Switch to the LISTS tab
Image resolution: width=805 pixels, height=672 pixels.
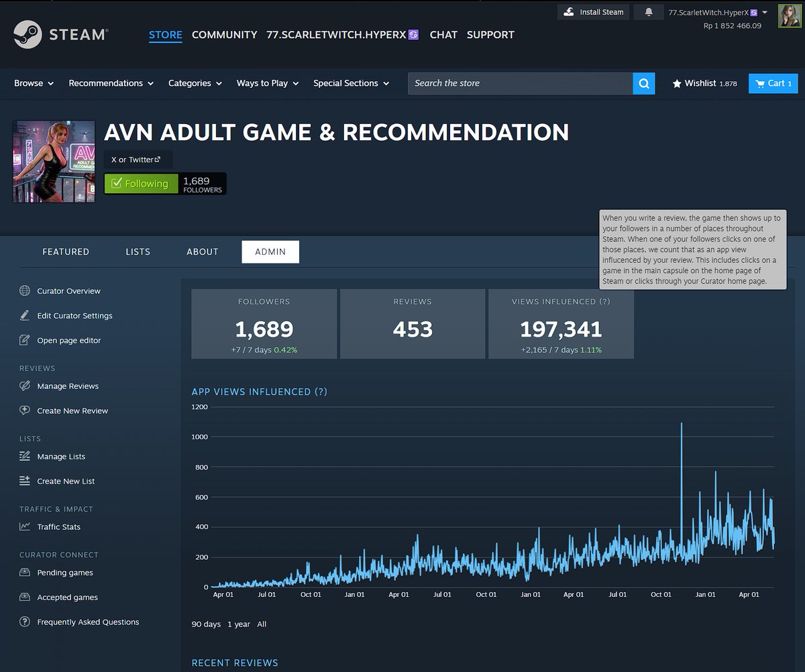click(138, 251)
